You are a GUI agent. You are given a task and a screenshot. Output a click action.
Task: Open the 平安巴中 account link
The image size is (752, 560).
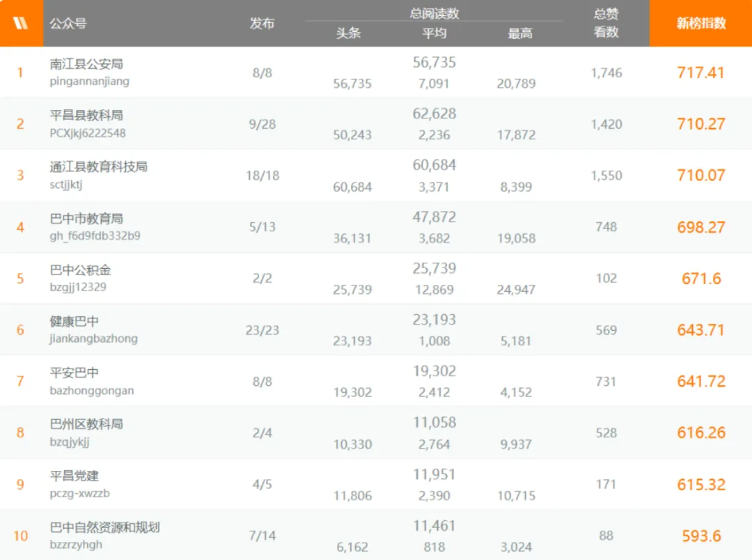(x=74, y=373)
